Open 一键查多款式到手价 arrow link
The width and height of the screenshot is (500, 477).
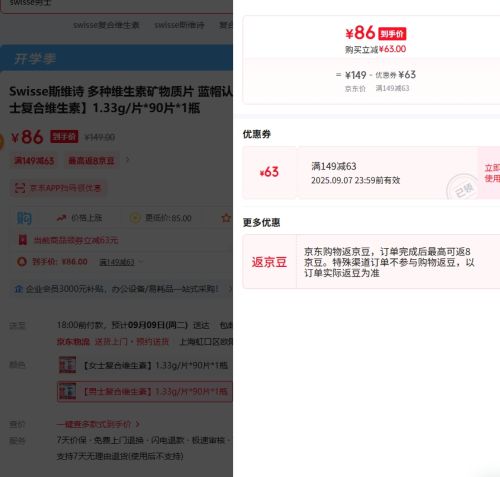[x=98, y=424]
